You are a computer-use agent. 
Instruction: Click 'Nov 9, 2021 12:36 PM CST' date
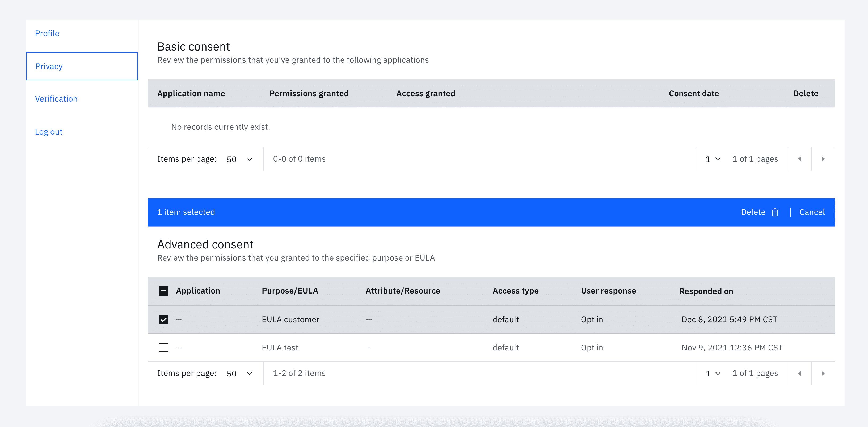(732, 348)
